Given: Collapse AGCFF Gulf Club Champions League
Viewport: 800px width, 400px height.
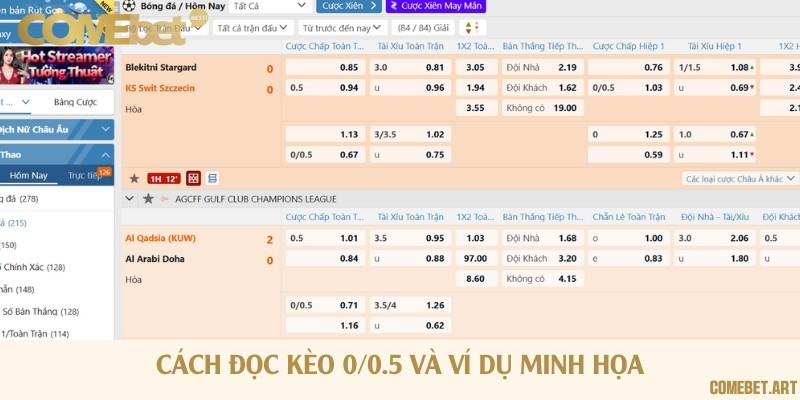Looking at the screenshot, I should pyautogui.click(x=130, y=198).
